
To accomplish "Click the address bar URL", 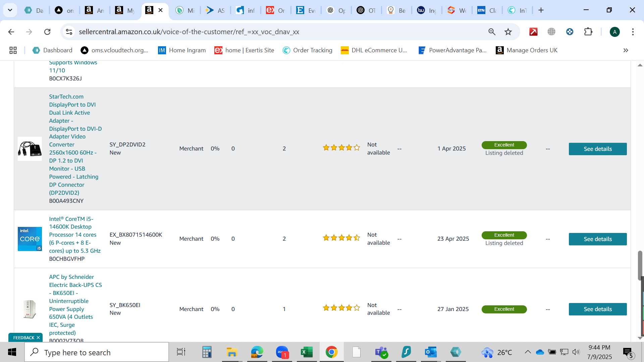I will [189, 32].
